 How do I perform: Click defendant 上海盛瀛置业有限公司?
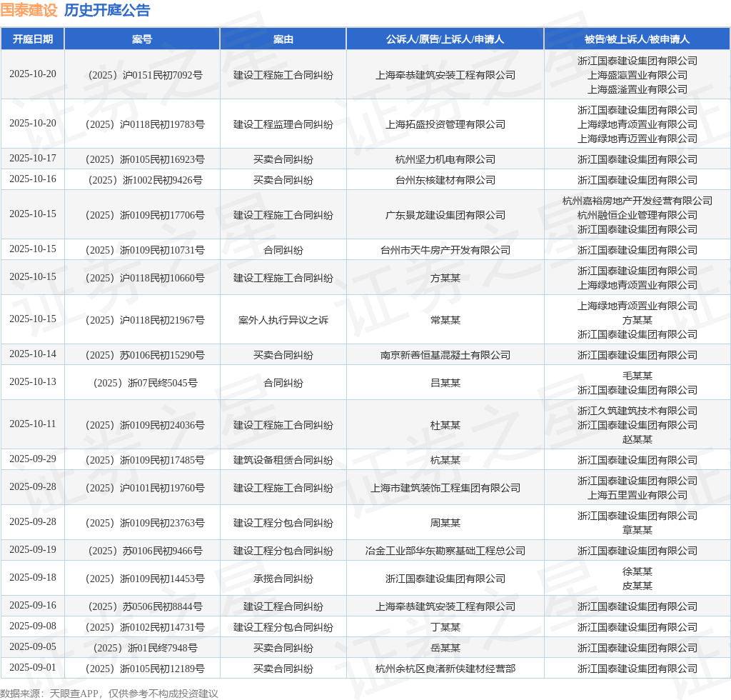tap(637, 75)
